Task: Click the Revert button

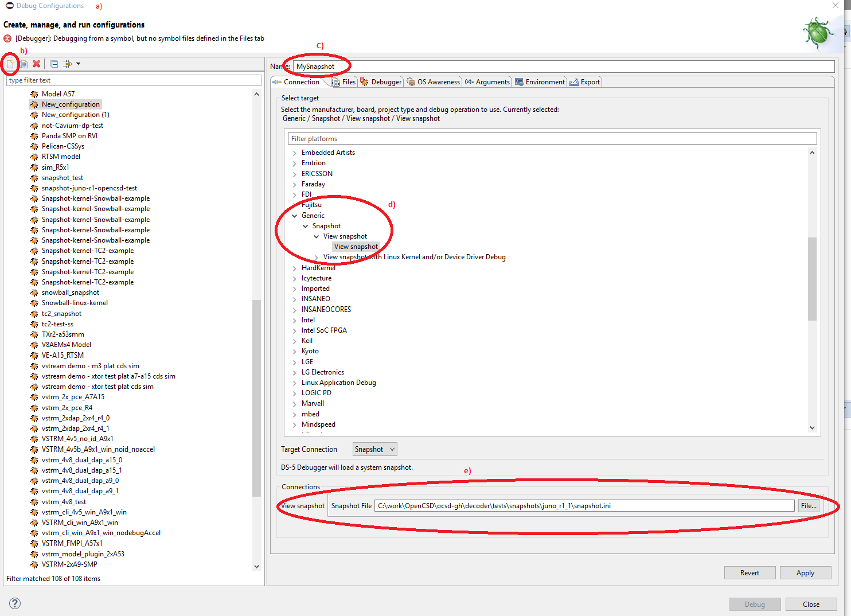Action: (749, 573)
